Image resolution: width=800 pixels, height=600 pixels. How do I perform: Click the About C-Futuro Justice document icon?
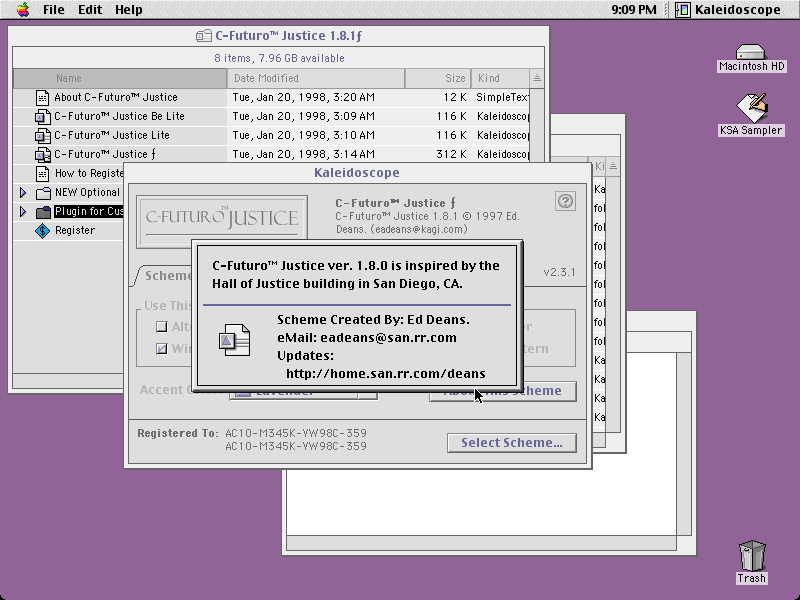click(x=43, y=97)
